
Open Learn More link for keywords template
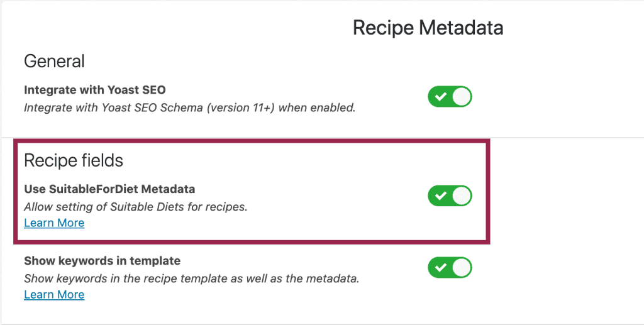tap(54, 294)
